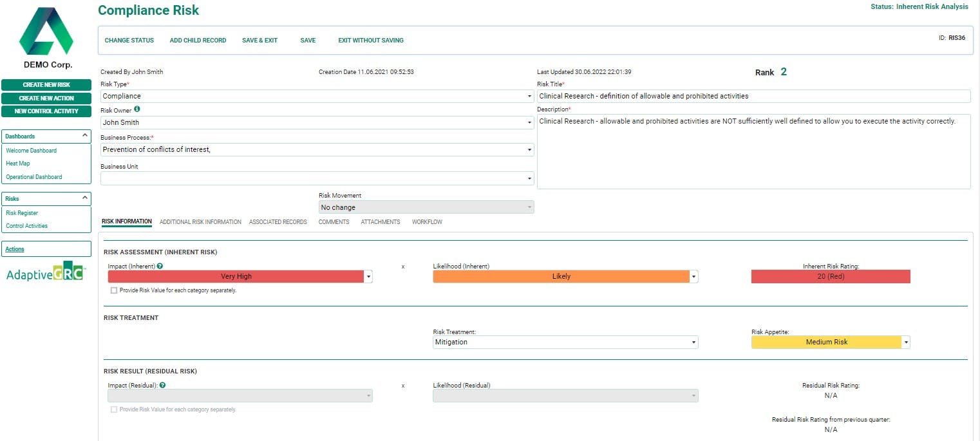
Task: Click Save & Exit
Action: [260, 40]
